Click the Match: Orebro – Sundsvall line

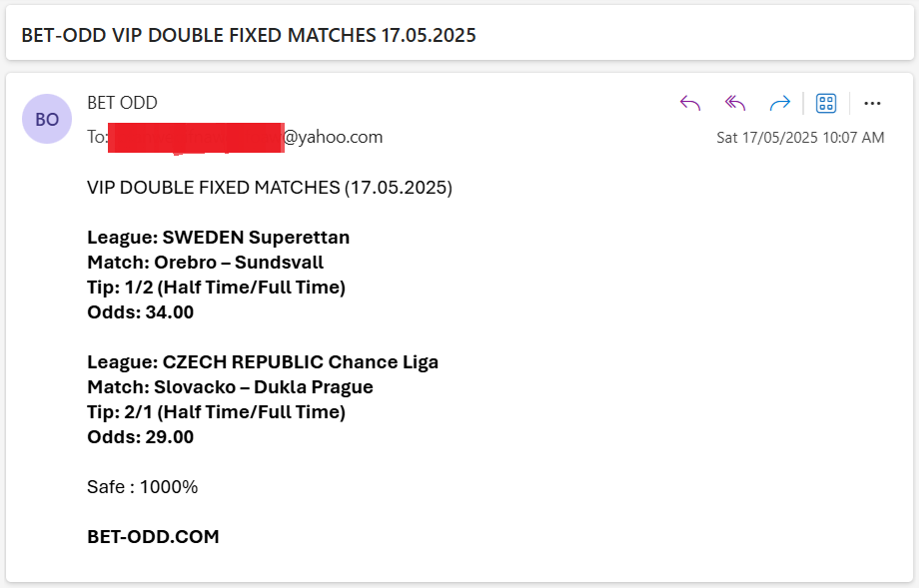(x=205, y=263)
